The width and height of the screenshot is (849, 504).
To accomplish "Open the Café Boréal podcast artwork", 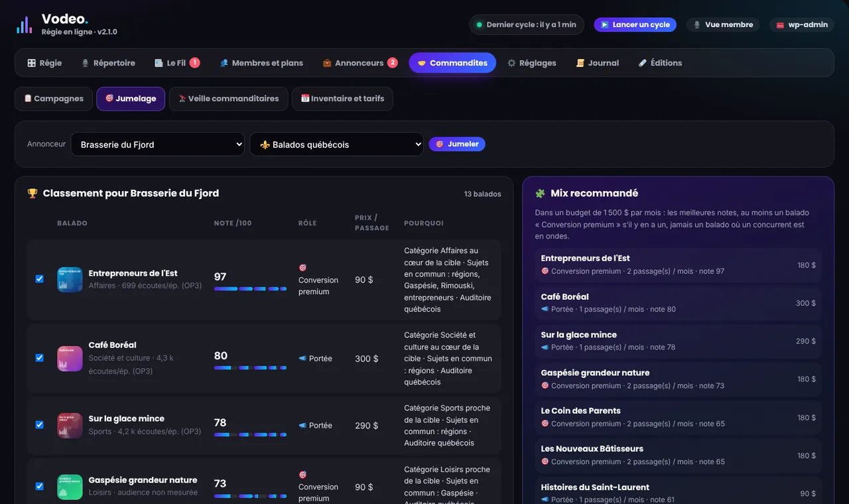I will [x=70, y=358].
